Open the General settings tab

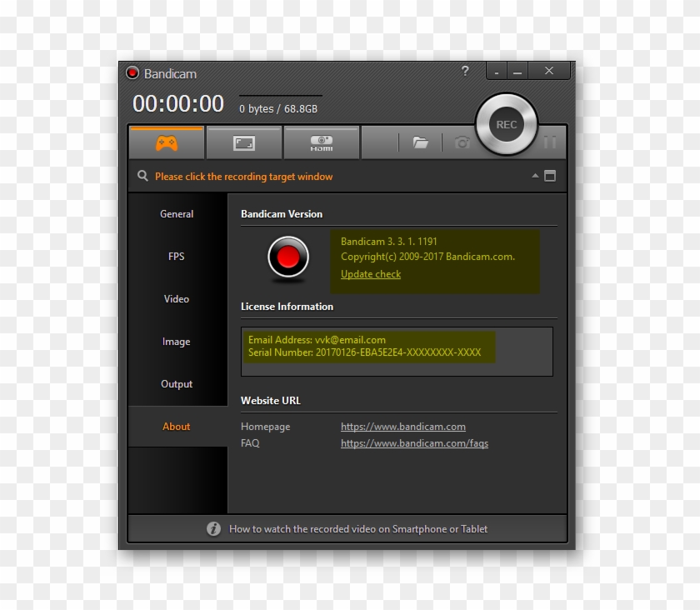pos(176,214)
